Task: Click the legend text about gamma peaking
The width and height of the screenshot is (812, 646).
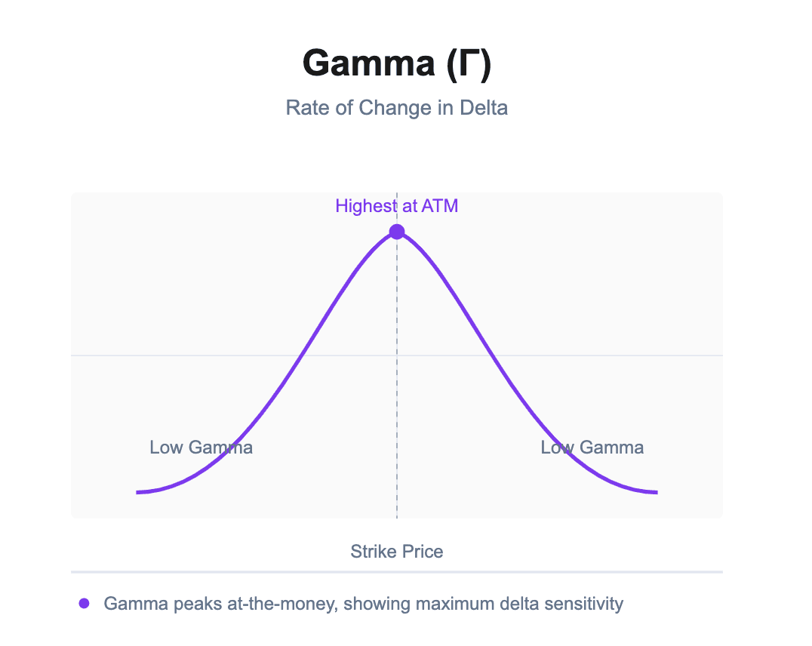Action: (x=363, y=604)
